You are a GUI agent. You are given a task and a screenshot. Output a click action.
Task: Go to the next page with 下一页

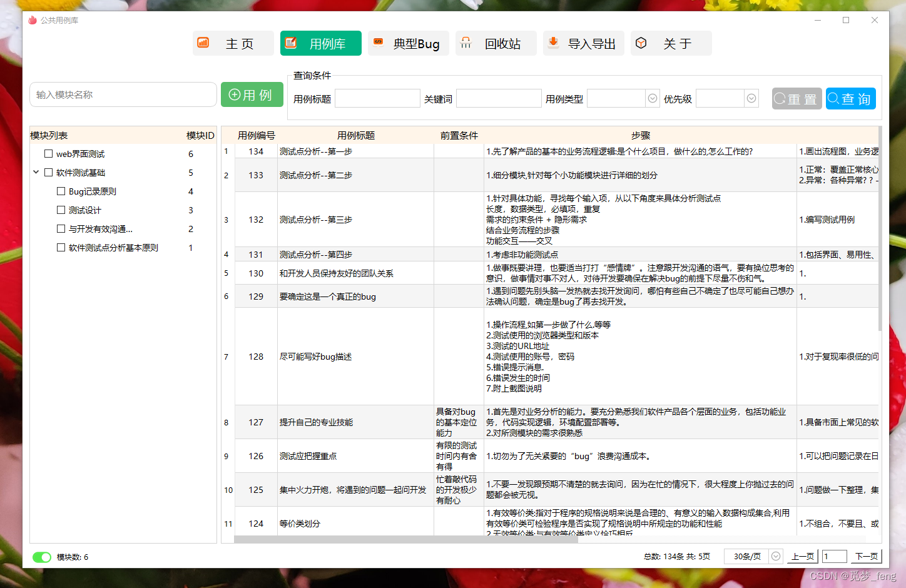pos(867,556)
